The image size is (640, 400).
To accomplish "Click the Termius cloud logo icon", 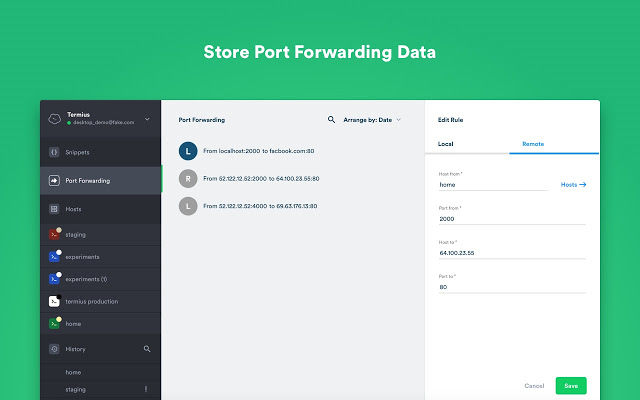I will point(54,119).
